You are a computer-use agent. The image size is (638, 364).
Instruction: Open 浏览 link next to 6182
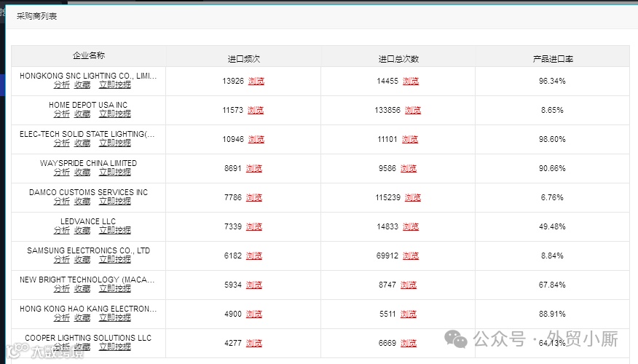[254, 256]
